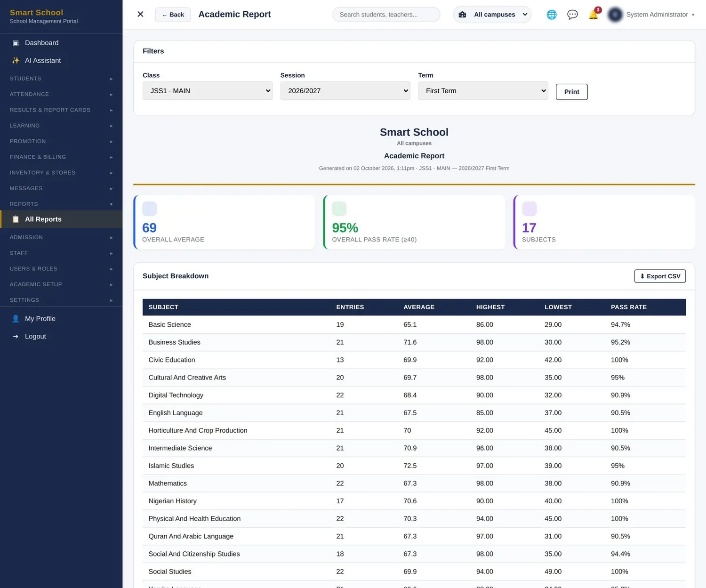Open the Learning sidebar menu
706x588 pixels.
coord(61,126)
